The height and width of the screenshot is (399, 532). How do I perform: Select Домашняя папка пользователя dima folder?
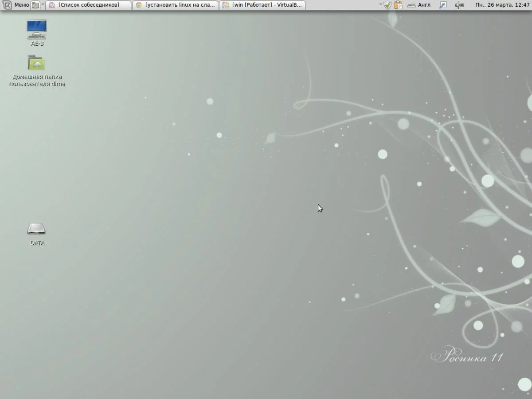[x=37, y=71]
